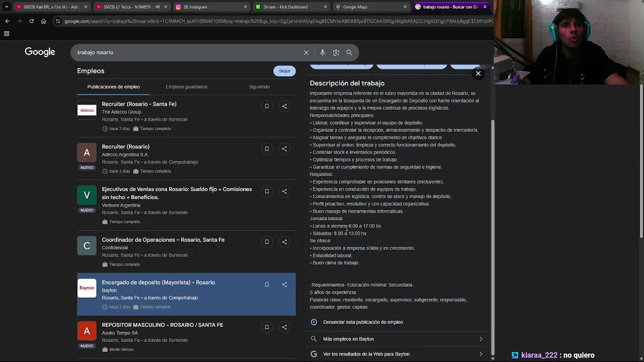Open the Empleos guardados tab

[186, 87]
